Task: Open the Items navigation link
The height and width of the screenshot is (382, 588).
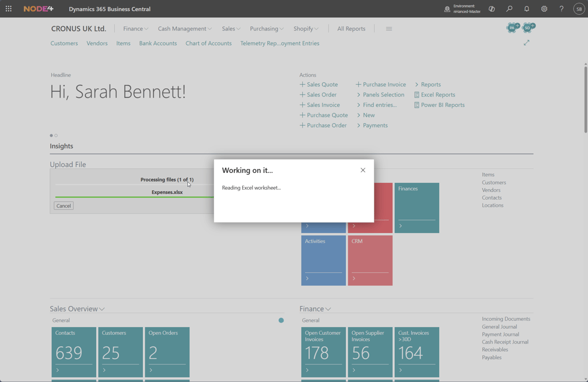Action: (123, 43)
